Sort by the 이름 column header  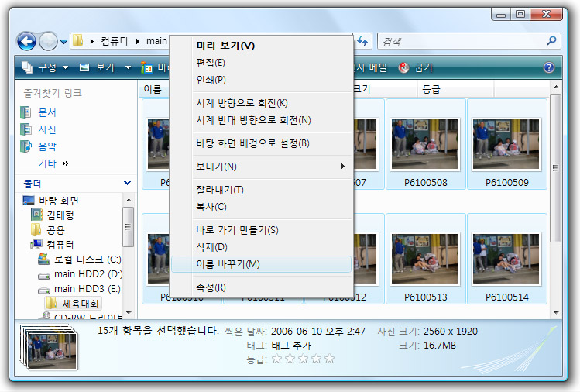[x=153, y=89]
